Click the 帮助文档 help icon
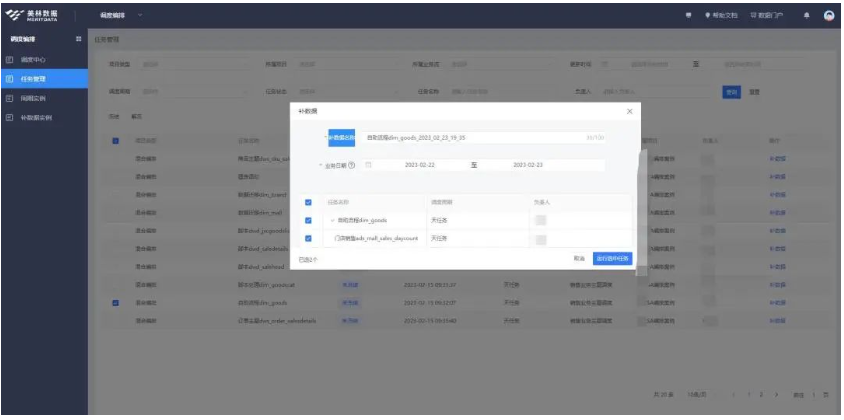This screenshot has height=420, width=844. click(x=708, y=15)
